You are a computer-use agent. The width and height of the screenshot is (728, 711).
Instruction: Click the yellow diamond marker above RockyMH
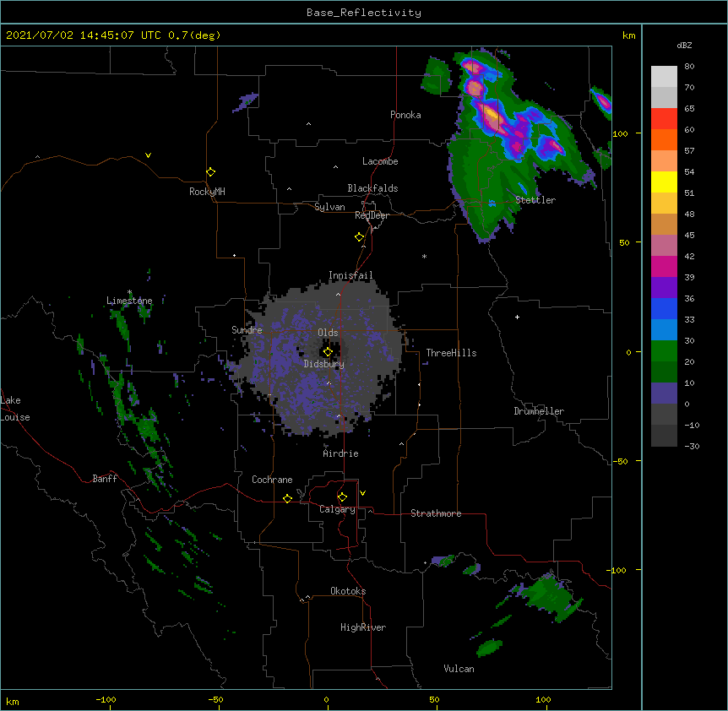point(210,172)
